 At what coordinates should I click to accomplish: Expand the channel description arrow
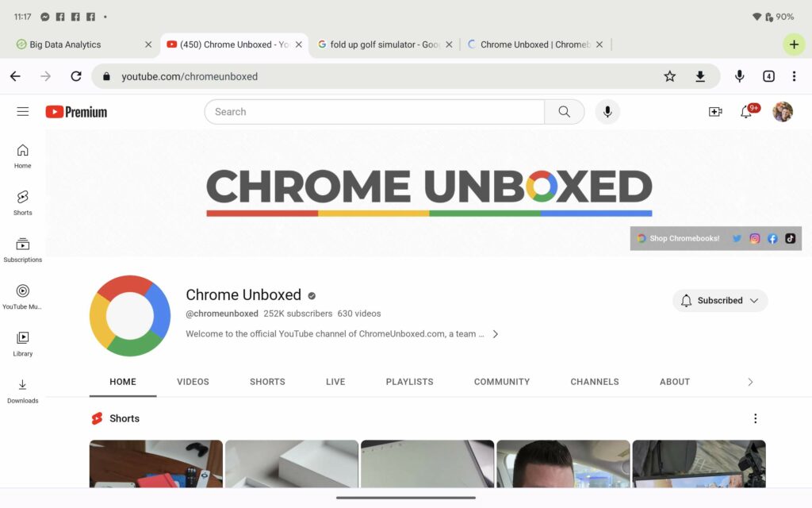(x=496, y=334)
